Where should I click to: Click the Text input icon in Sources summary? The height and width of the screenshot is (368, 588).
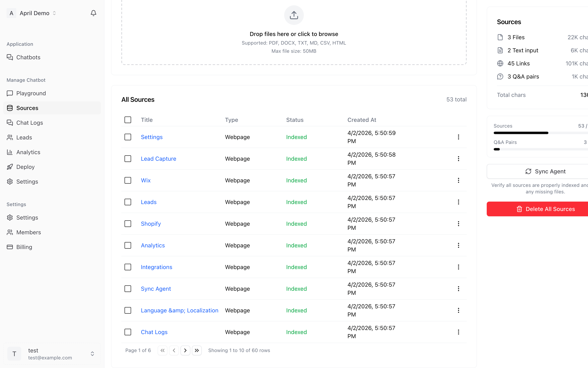(500, 50)
